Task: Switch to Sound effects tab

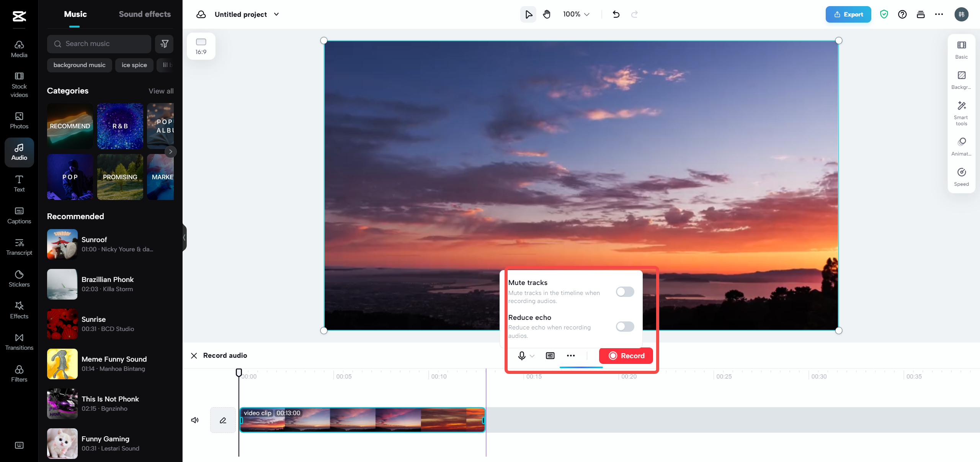Action: click(x=144, y=15)
